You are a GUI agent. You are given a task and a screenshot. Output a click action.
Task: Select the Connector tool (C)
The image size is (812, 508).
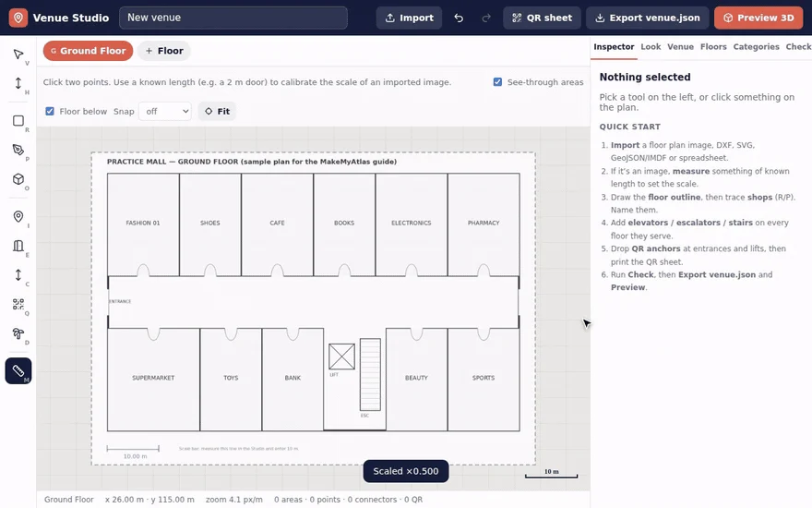pos(18,274)
